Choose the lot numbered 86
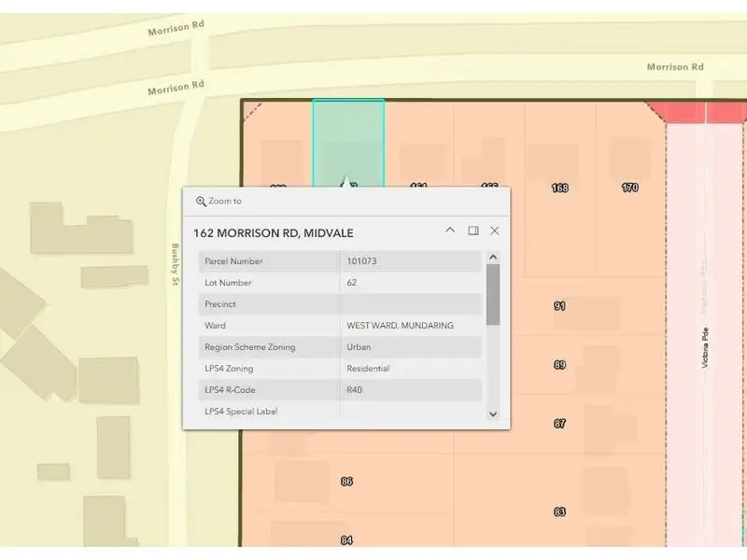This screenshot has height=560, width=747. point(347,482)
